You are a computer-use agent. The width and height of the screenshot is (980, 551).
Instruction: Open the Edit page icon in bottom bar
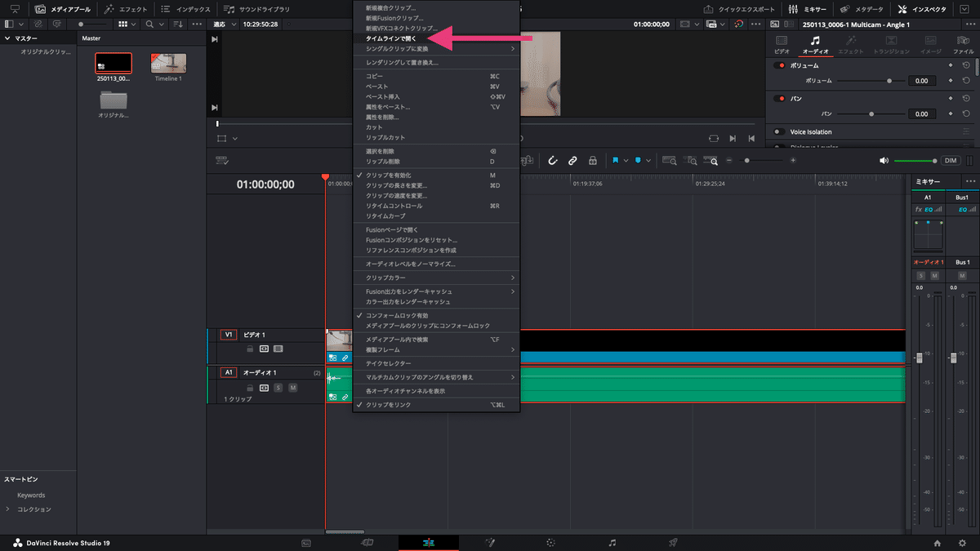pyautogui.click(x=429, y=542)
